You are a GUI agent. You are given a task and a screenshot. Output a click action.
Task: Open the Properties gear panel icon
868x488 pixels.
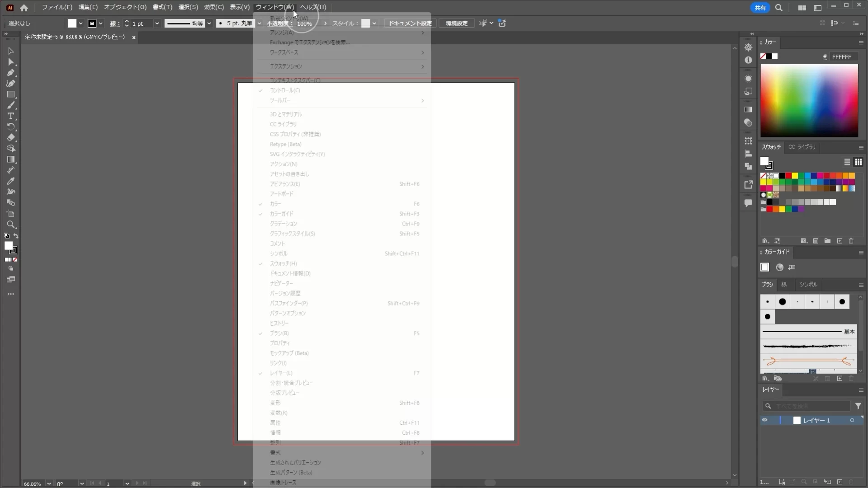[x=748, y=47]
